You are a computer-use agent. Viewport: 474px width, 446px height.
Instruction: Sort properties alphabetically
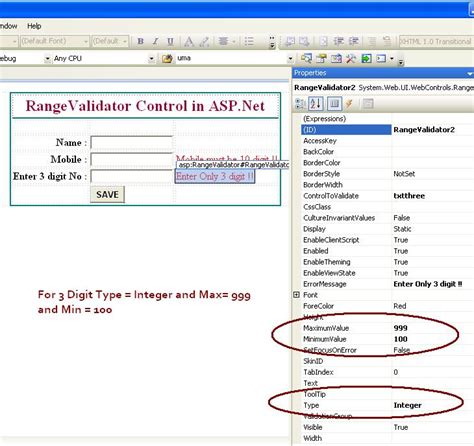tap(316, 104)
